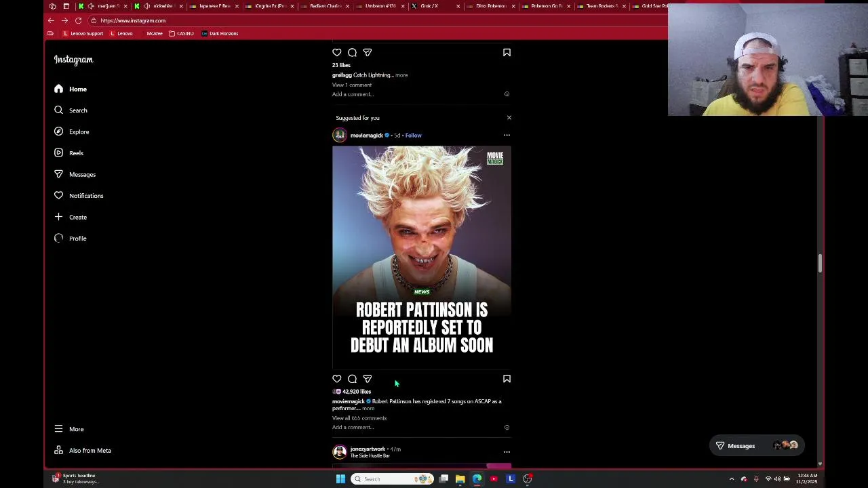Share the Robert Pattinson post

(x=368, y=379)
